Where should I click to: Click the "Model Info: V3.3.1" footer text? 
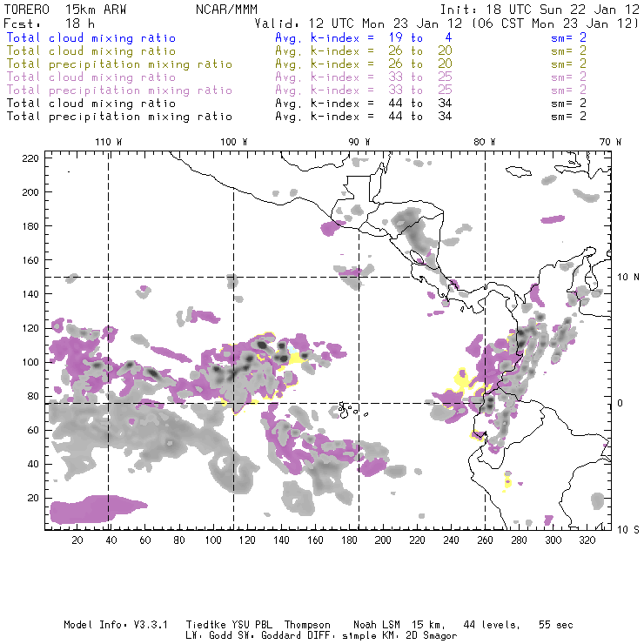[x=116, y=625]
